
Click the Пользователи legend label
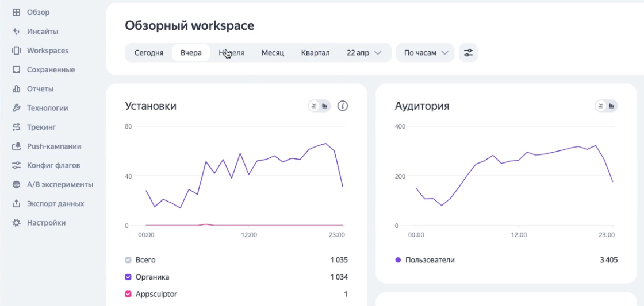[430, 260]
